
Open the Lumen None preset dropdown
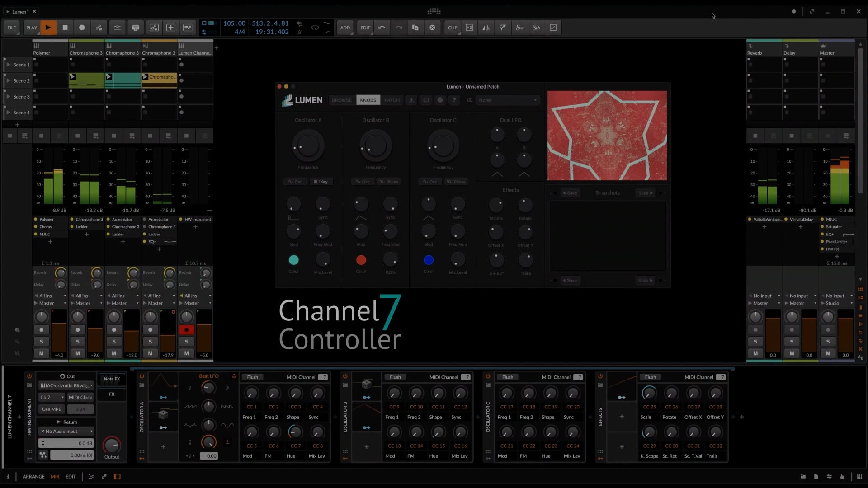pyautogui.click(x=508, y=100)
